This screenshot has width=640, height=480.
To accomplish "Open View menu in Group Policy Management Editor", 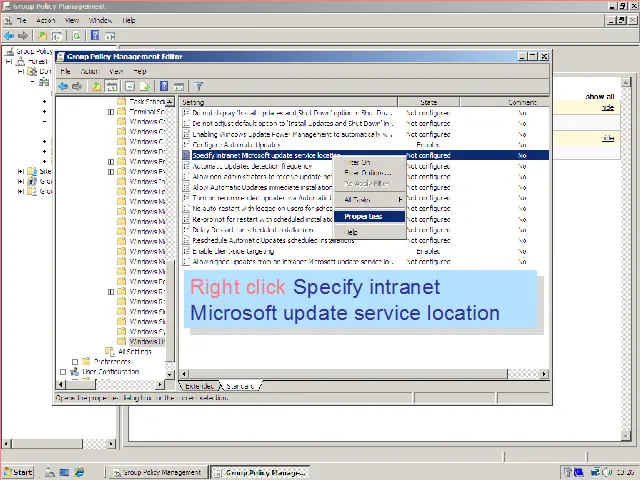I will point(116,71).
